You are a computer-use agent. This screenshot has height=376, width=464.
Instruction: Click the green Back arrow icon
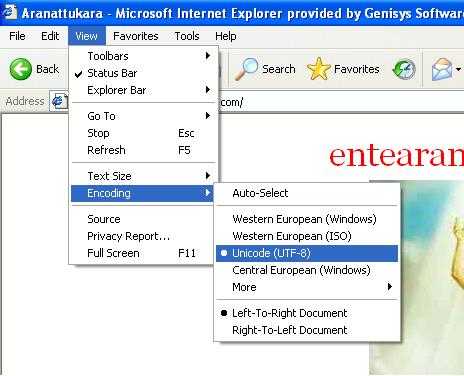[21, 69]
